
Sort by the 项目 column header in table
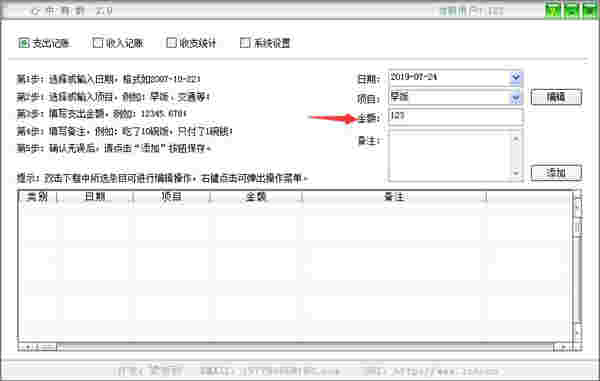coord(171,197)
